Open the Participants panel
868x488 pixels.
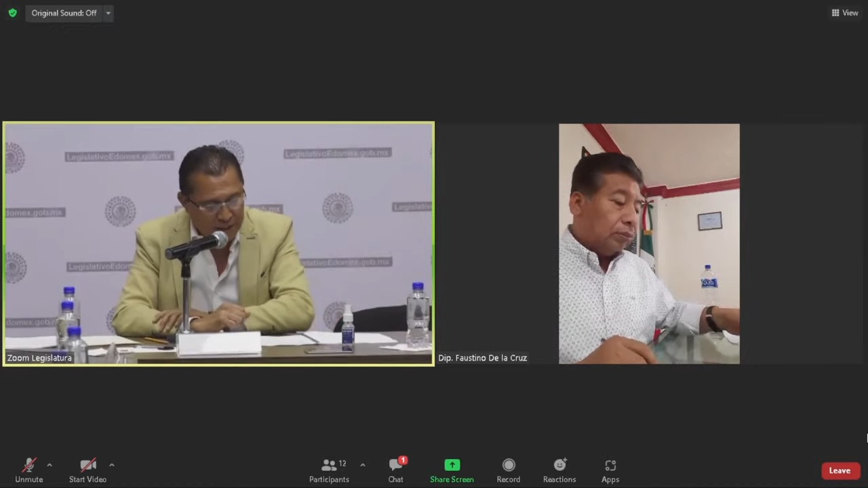coord(330,470)
